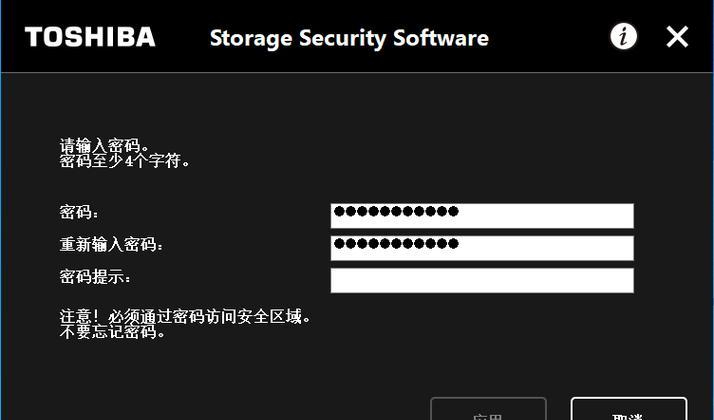Close the Storage Security Software window
The width and height of the screenshot is (714, 420).
click(677, 37)
